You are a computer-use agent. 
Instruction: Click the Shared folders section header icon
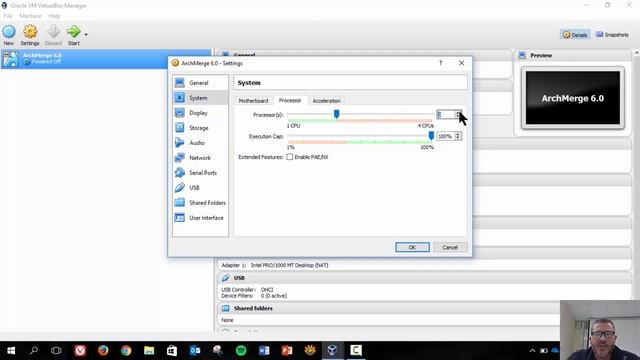click(x=225, y=308)
